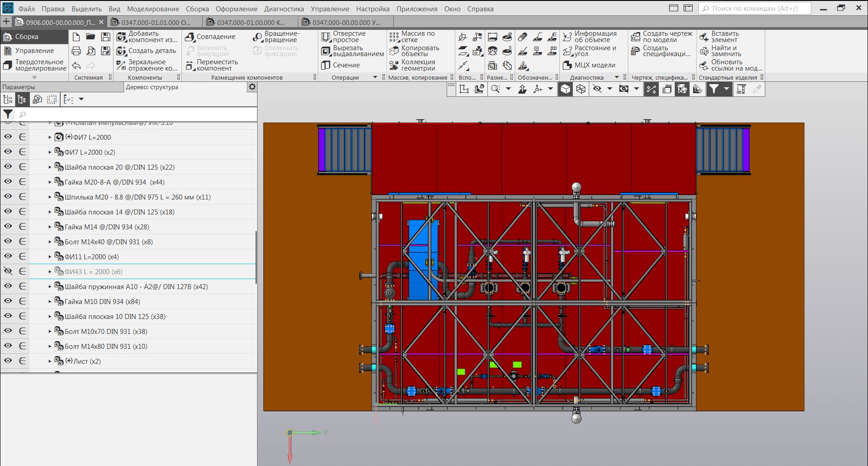
Task: Hide the Гайка M14 @/DIN 934 component
Action: 8,226
